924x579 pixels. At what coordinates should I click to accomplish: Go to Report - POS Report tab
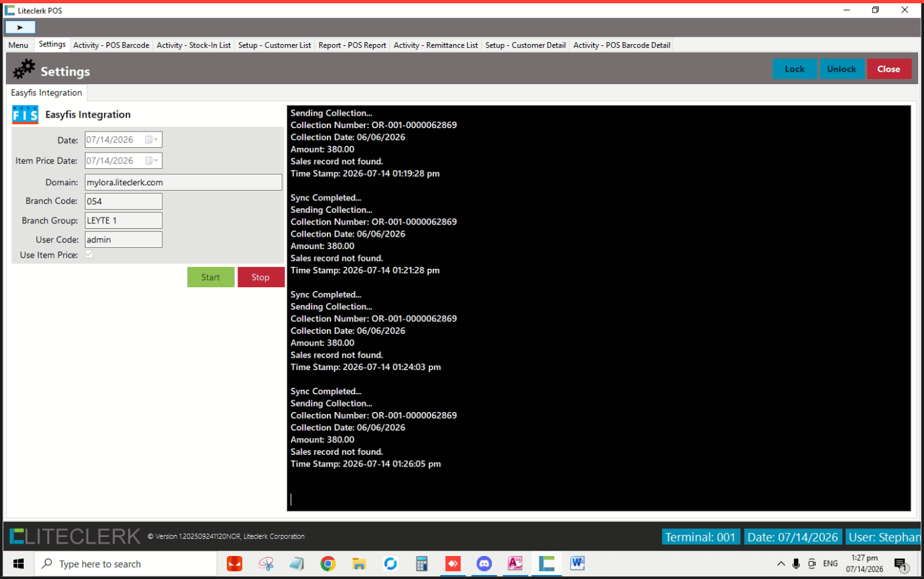tap(353, 45)
